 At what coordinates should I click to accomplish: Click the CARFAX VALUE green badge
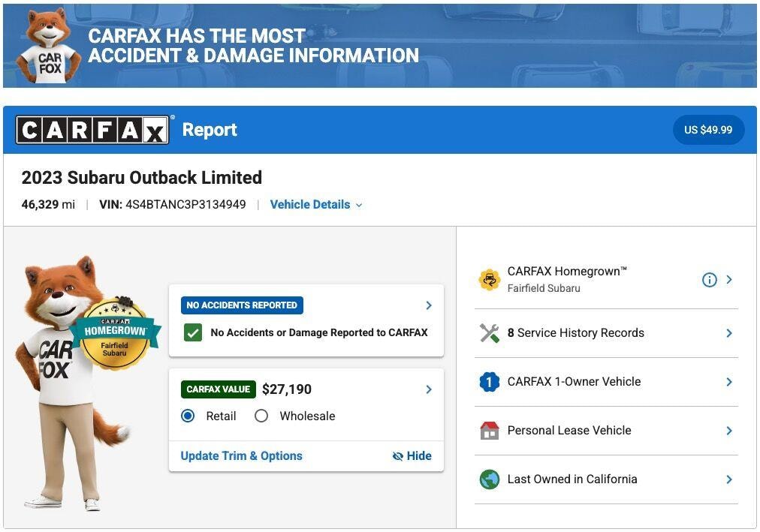tap(218, 389)
